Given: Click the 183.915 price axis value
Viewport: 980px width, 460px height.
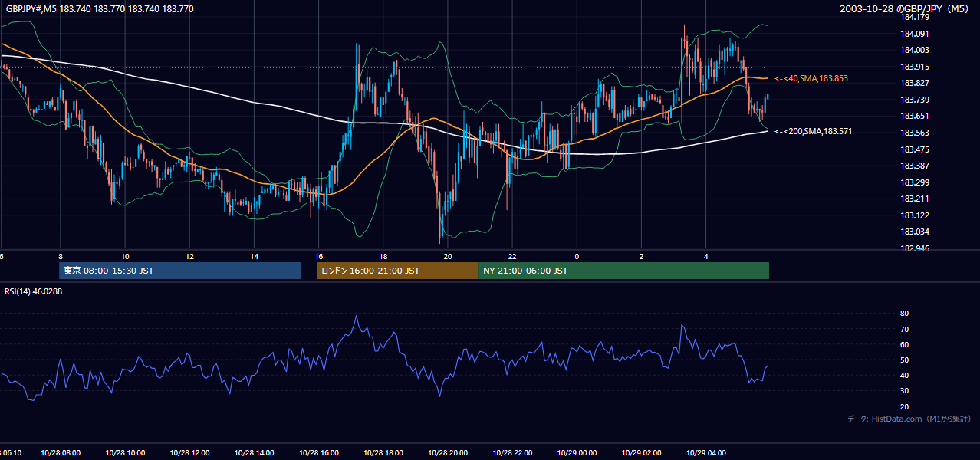Looking at the screenshot, I should 915,67.
